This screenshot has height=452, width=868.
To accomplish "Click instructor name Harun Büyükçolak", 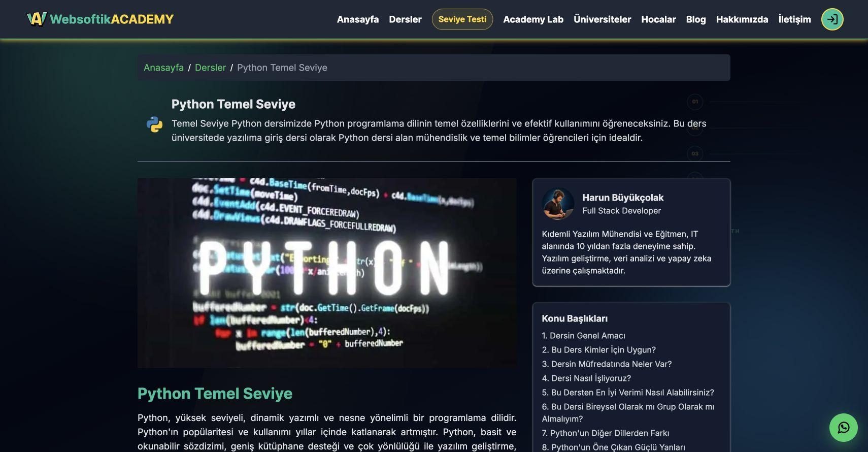I will tap(623, 198).
